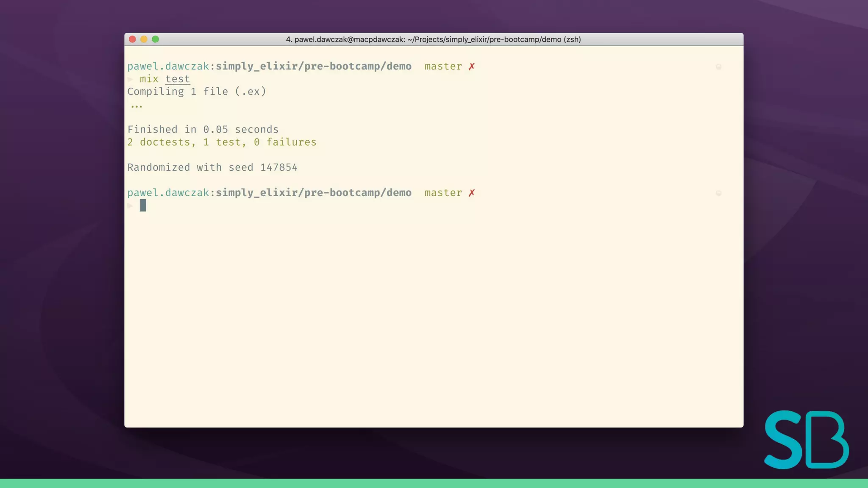Click the prompt arrow before mix test
The height and width of the screenshot is (488, 868).
click(130, 79)
